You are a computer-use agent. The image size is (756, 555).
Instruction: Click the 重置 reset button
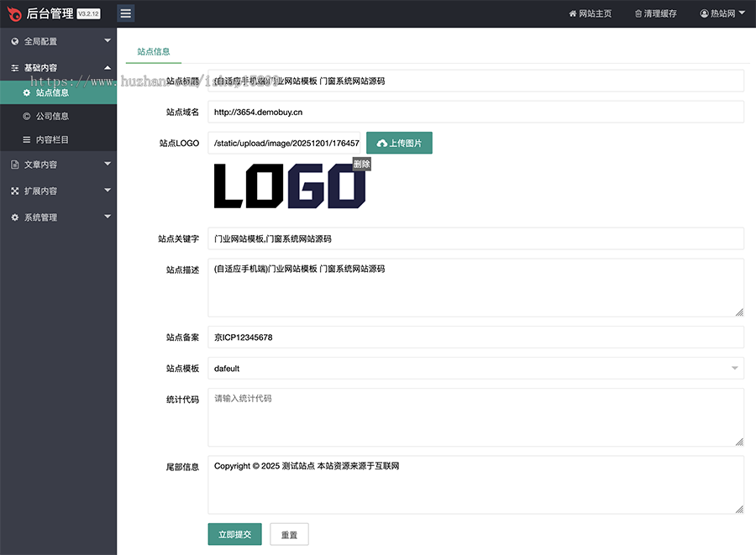coord(289,535)
